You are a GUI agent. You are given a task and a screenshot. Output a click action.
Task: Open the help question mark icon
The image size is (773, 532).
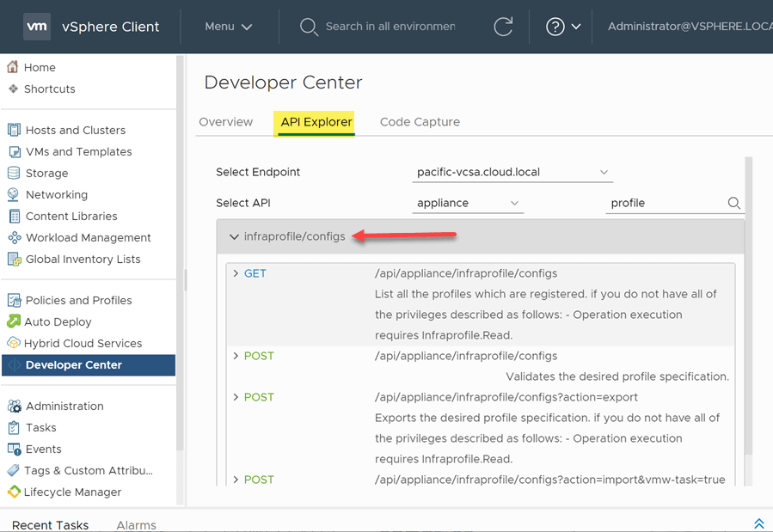(555, 27)
